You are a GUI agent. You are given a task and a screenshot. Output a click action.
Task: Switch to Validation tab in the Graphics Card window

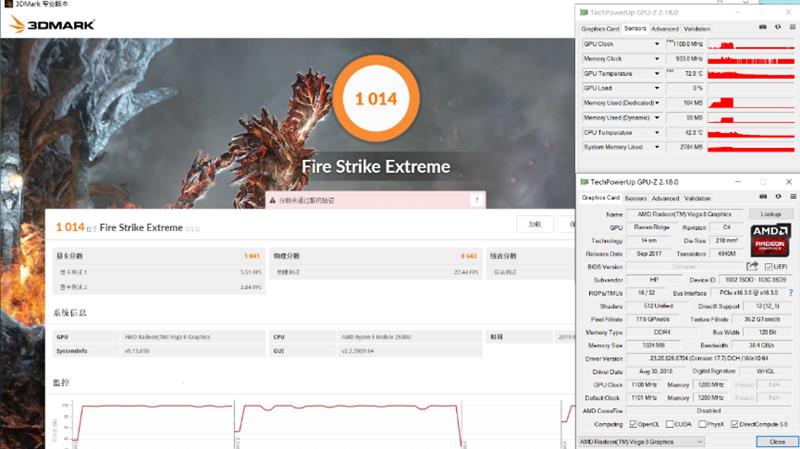[x=697, y=198]
